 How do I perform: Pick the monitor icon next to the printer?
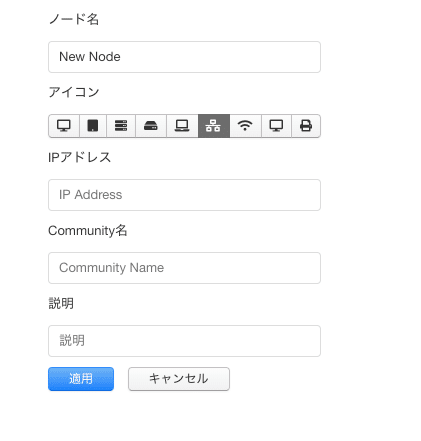(276, 126)
